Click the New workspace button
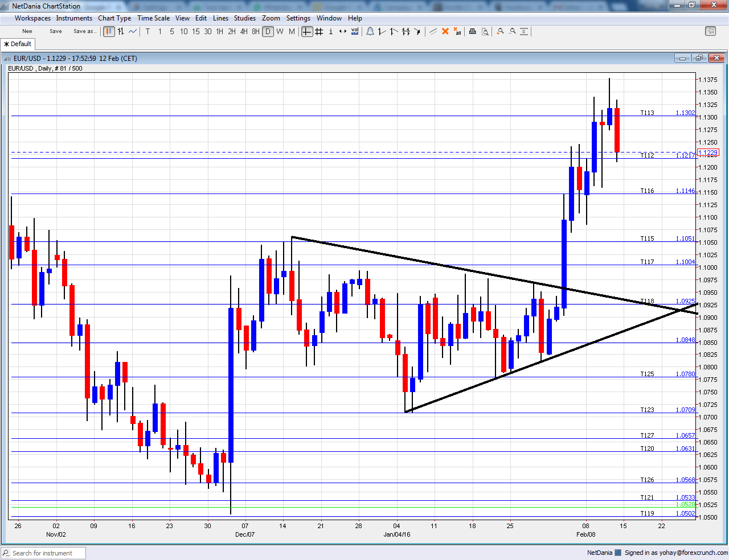Screen dimensions: 729x560 tap(27, 31)
